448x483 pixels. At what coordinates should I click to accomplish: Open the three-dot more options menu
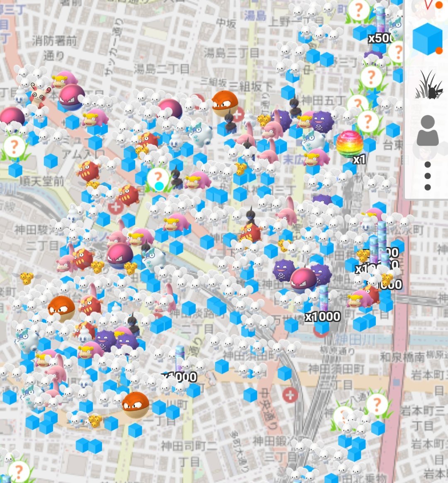pyautogui.click(x=427, y=176)
